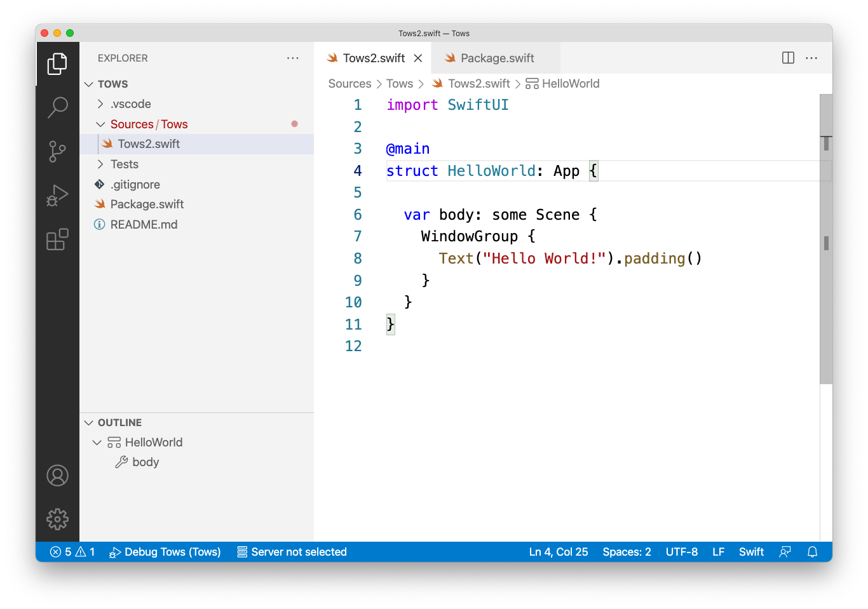Select Tows2.swift in the file tree
This screenshot has height=609, width=868.
click(196, 144)
